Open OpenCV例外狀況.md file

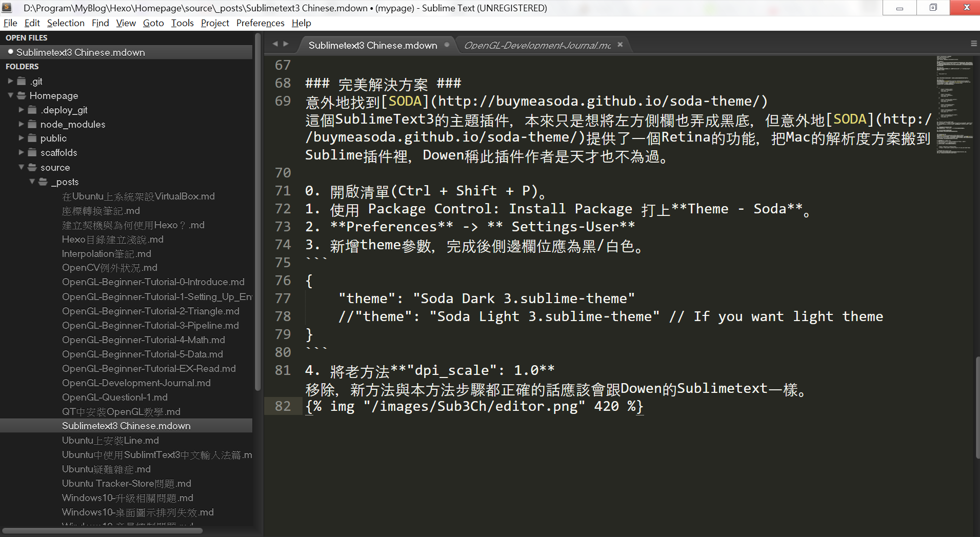point(110,268)
